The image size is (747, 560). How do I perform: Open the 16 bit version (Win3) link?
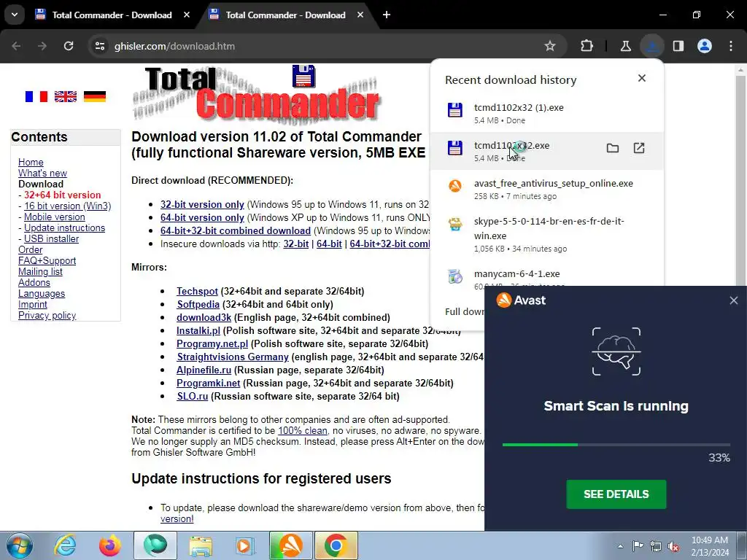[67, 206]
